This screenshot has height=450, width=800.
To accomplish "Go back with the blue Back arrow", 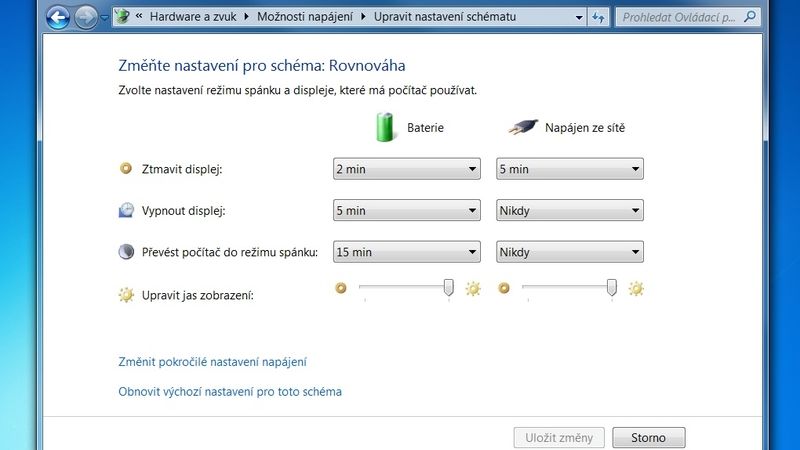I will (58, 18).
